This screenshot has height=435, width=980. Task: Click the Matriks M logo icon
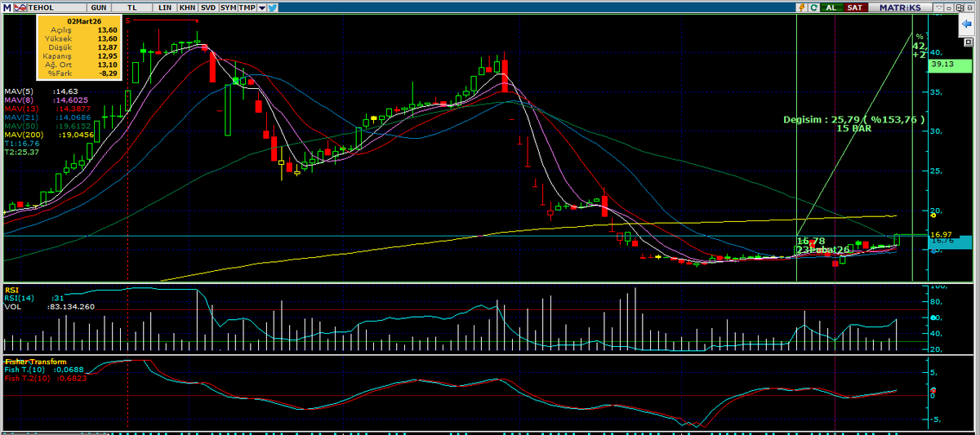[7, 7]
